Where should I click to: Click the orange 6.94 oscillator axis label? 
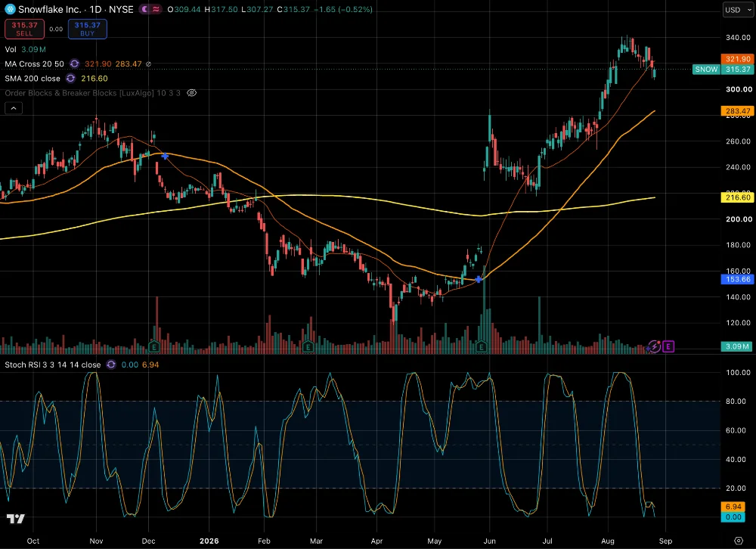point(733,507)
